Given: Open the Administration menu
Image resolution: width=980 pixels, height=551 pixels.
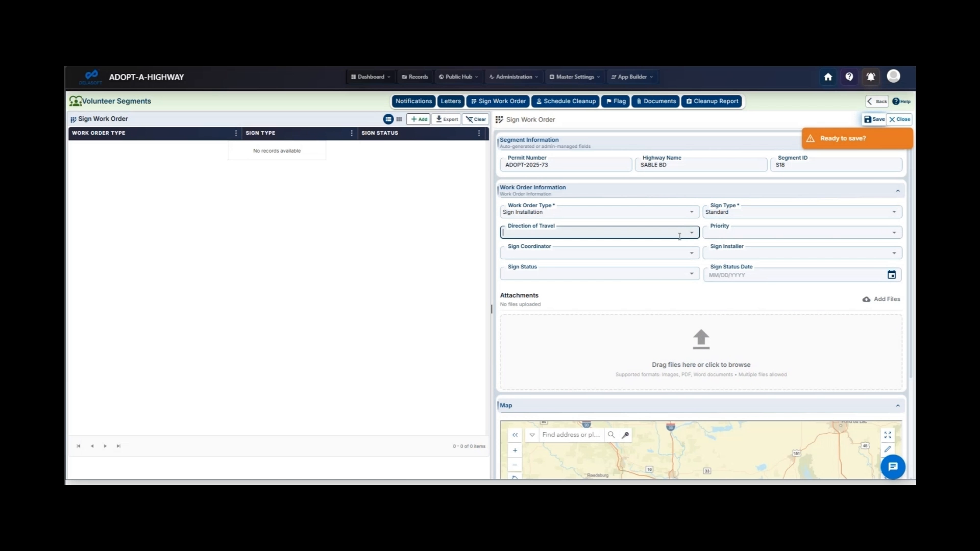Looking at the screenshot, I should [x=513, y=77].
